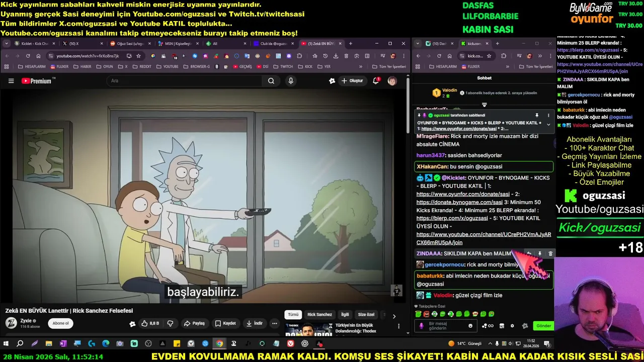Screen dimensions: 644x362
Task: Open the HESAPLARIM bookmark folder in YouTube browser
Action: pyautogui.click(x=32, y=66)
